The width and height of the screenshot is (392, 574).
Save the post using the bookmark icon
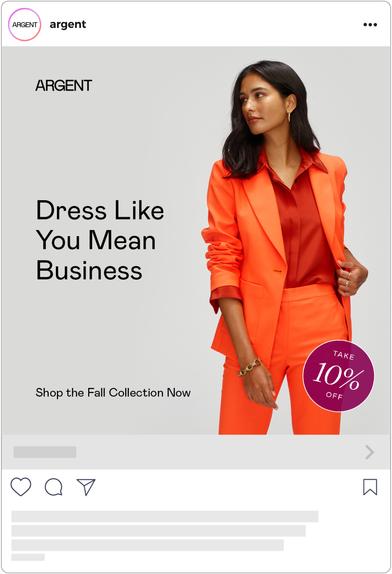click(370, 487)
